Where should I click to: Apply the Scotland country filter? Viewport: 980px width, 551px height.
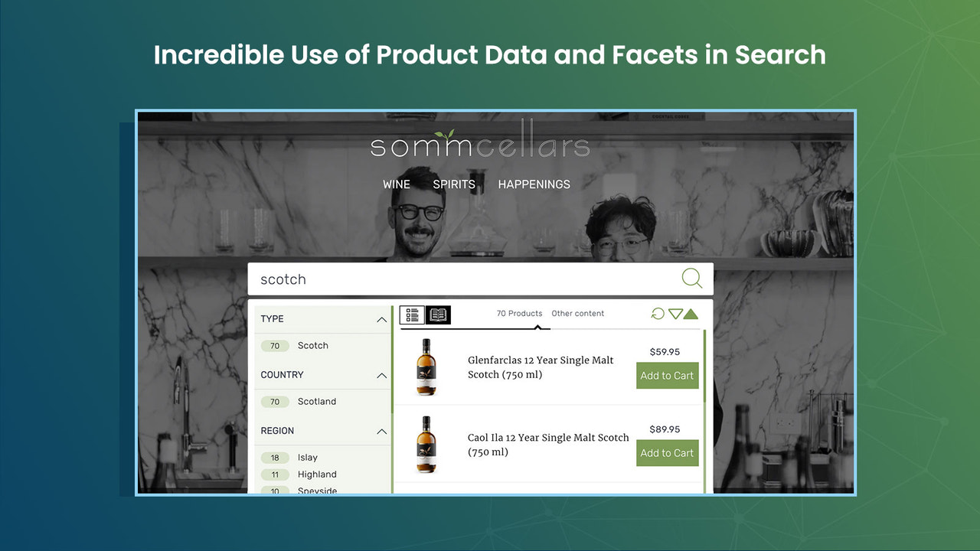(316, 401)
